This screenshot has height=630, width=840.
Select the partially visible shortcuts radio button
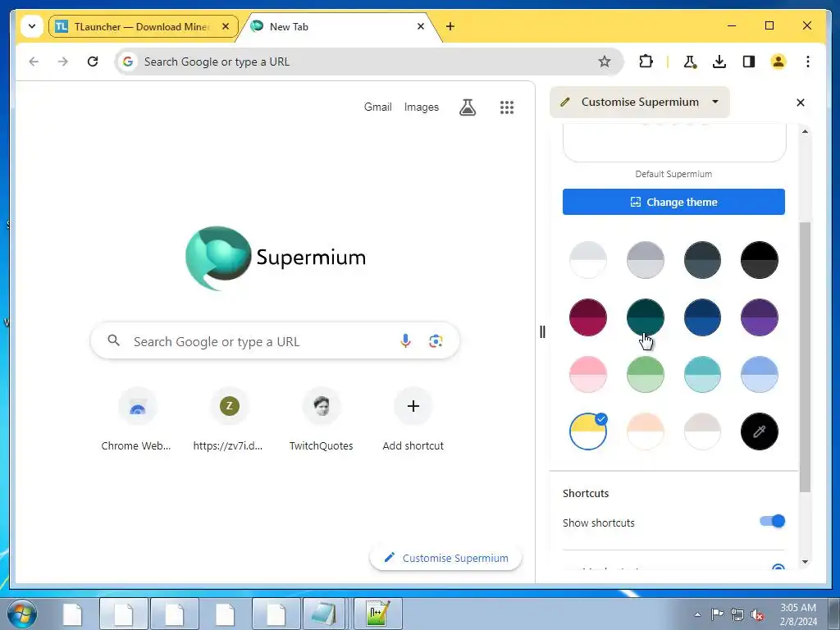(778, 568)
